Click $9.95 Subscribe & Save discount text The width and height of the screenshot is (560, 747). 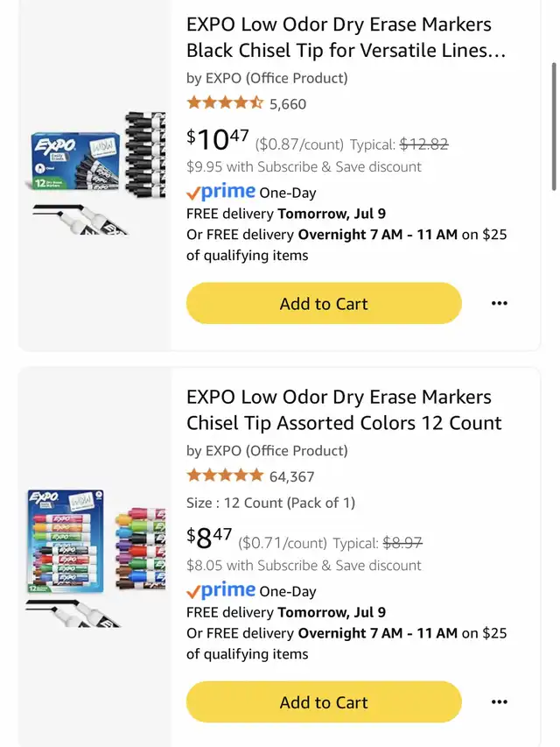pos(304,166)
